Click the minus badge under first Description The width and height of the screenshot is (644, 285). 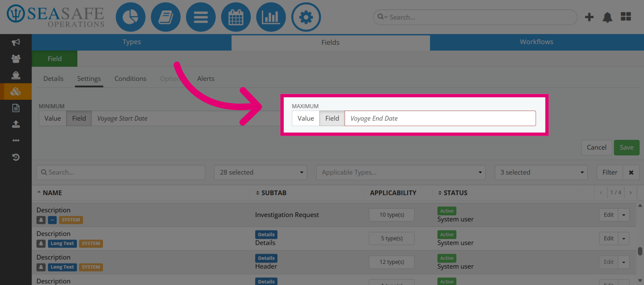click(x=52, y=220)
